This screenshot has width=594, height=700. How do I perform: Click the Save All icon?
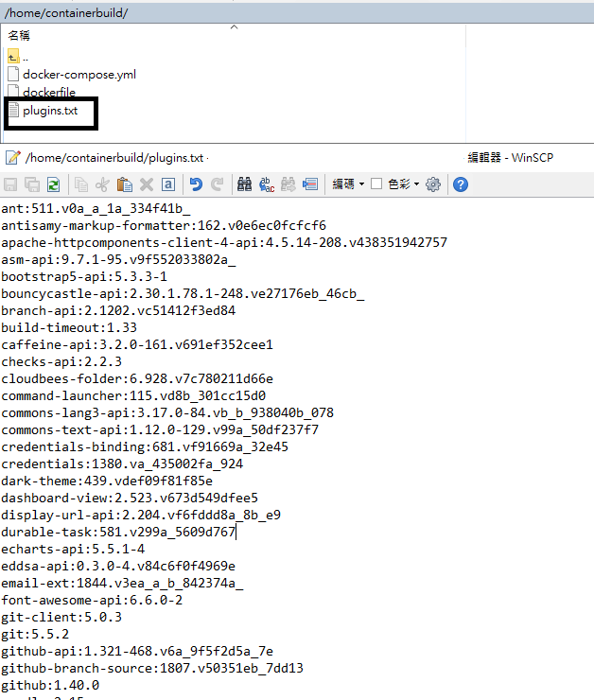[x=32, y=184]
